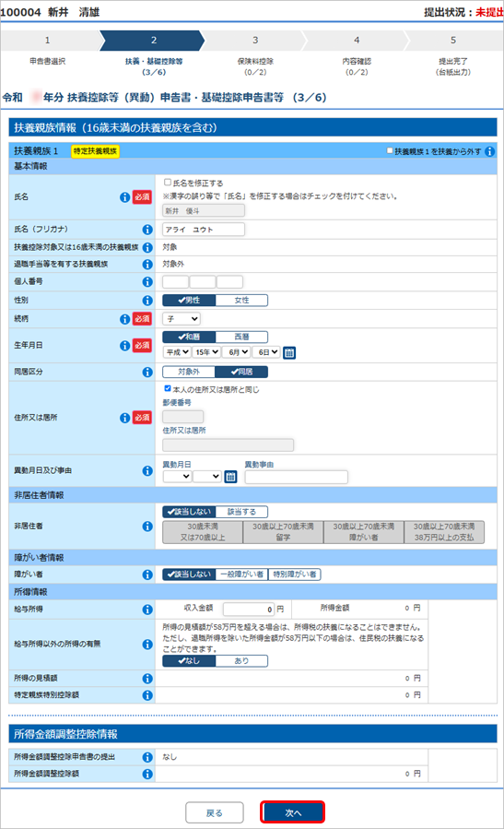Image resolution: width=504 pixels, height=829 pixels.
Task: Open info icon for 異動月日及び事由
Action: click(147, 470)
